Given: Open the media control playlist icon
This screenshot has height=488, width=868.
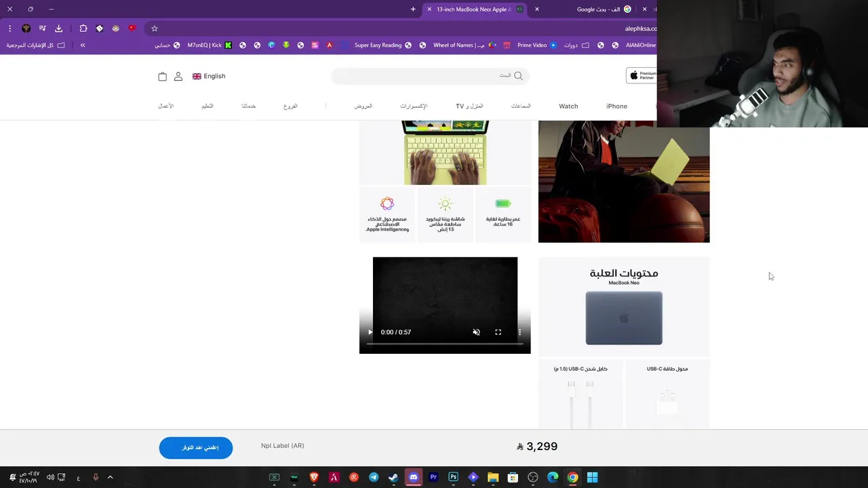Looking at the screenshot, I should [x=43, y=28].
